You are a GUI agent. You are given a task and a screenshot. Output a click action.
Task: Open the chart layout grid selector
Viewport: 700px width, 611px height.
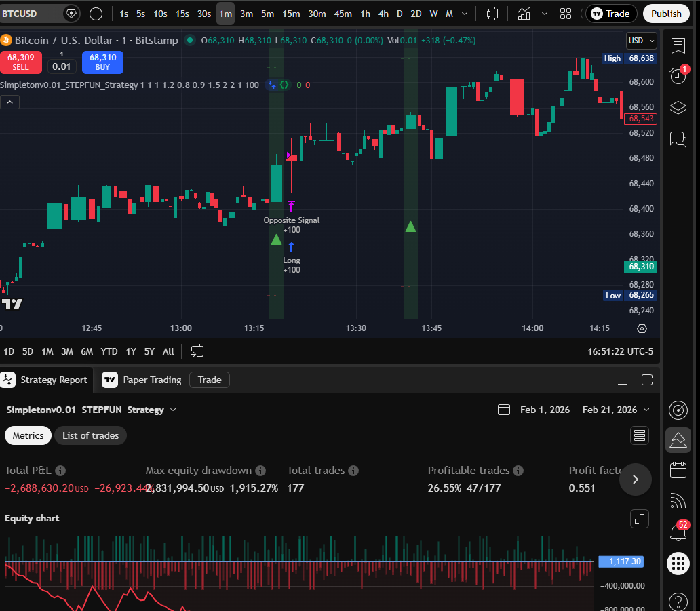pos(566,14)
